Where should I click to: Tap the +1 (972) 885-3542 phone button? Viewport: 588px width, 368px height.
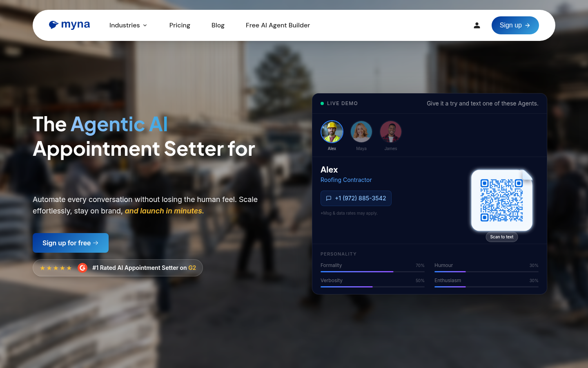(x=356, y=198)
